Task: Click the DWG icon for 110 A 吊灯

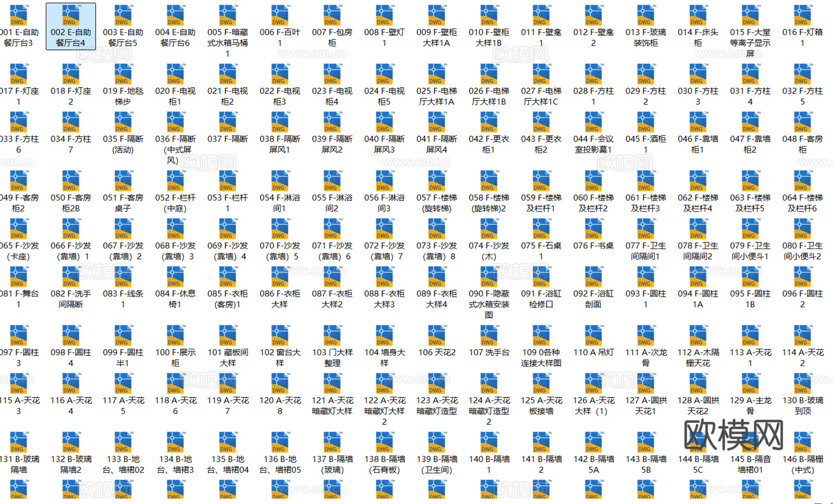Action: [x=594, y=336]
